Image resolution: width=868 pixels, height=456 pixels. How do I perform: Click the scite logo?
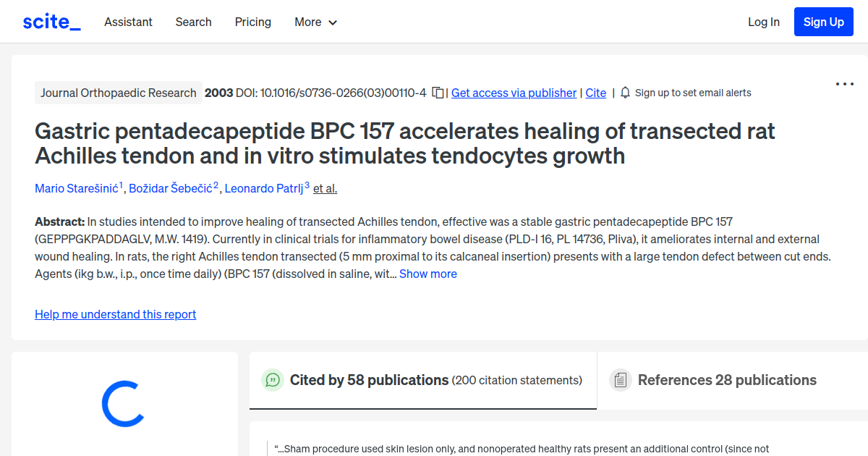(51, 21)
